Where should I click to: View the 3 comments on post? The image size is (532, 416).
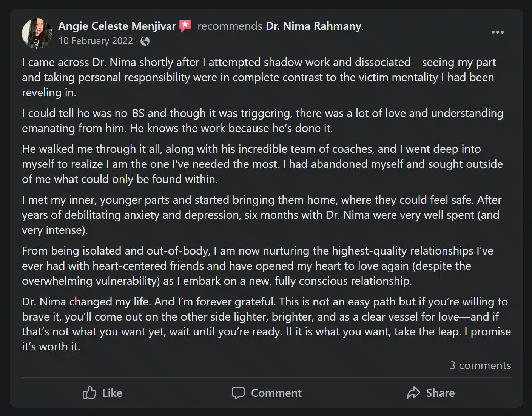coord(480,365)
